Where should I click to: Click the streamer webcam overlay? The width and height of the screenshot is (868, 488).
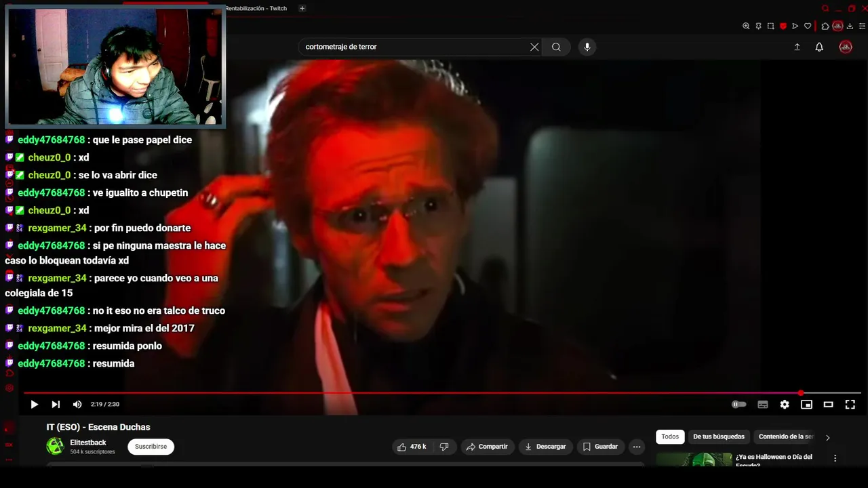point(115,66)
